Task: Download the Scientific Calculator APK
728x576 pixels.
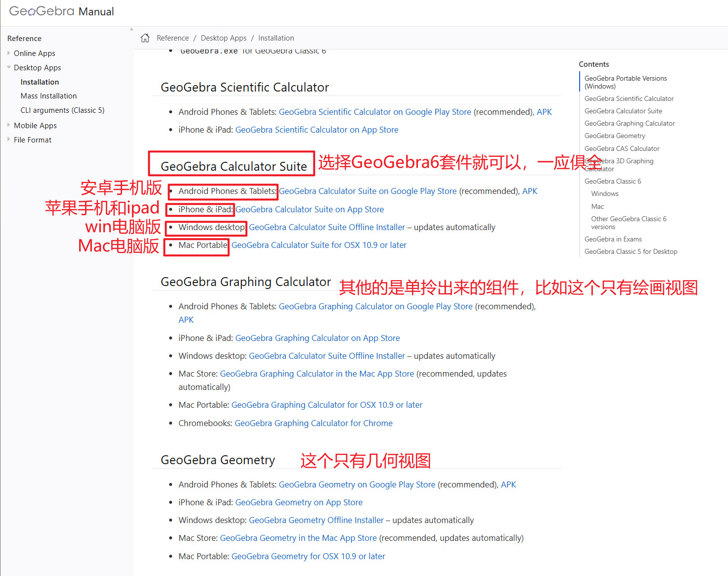Action: click(x=544, y=112)
